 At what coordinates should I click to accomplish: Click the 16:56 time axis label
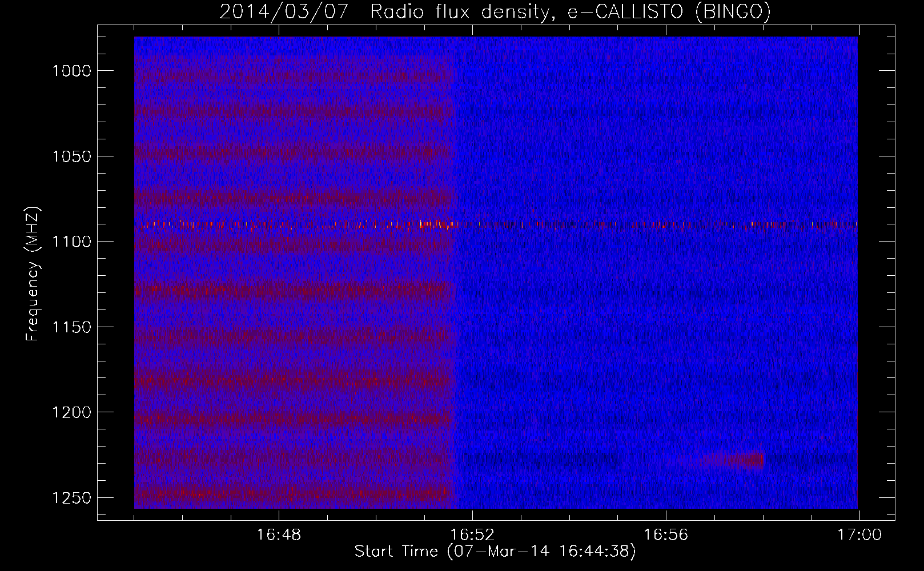pyautogui.click(x=666, y=535)
